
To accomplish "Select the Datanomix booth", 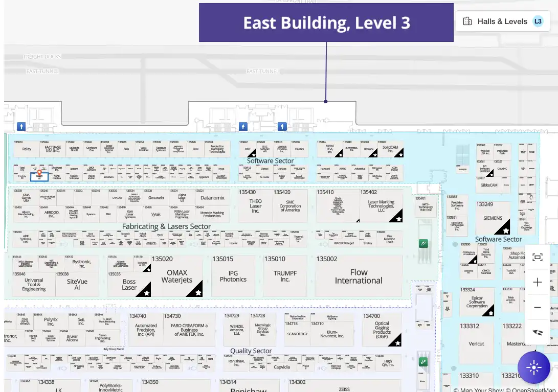I will [212, 198].
